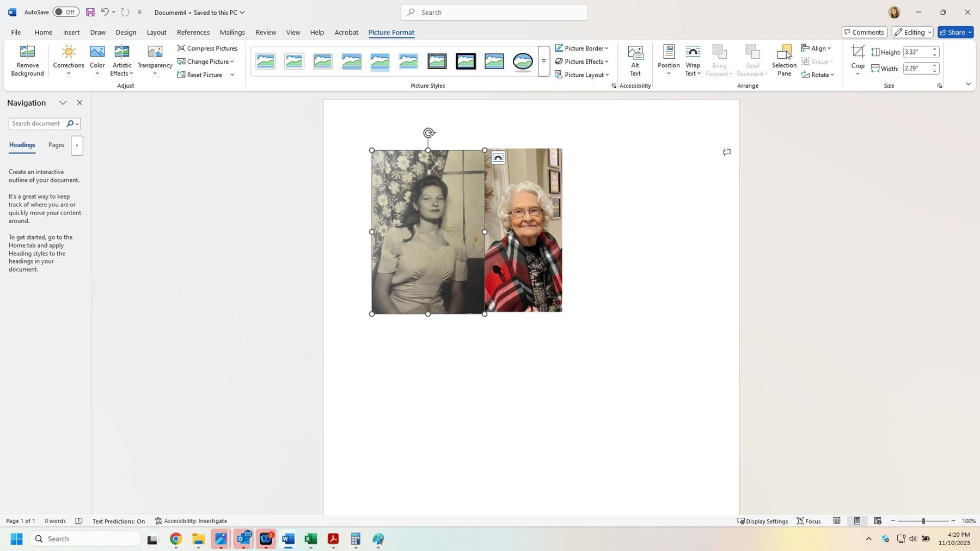980x551 pixels.
Task: Click the Compress Pictures button
Action: pos(207,48)
